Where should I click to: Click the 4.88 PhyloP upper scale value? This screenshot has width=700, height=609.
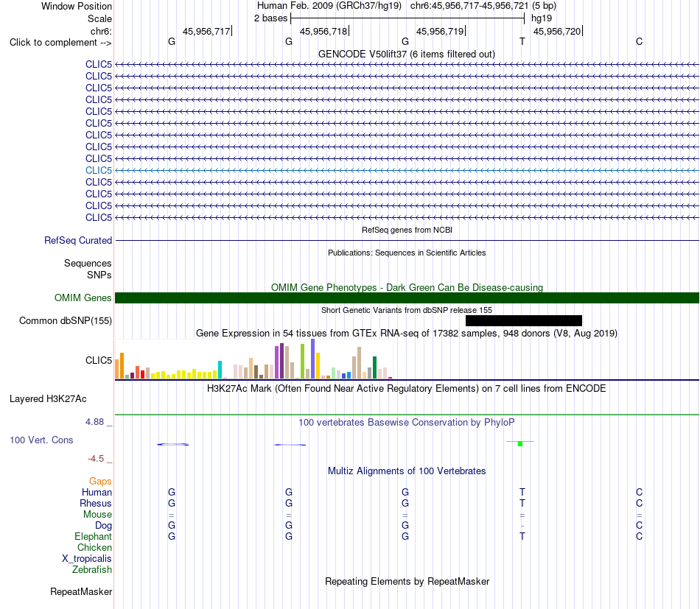point(94,422)
